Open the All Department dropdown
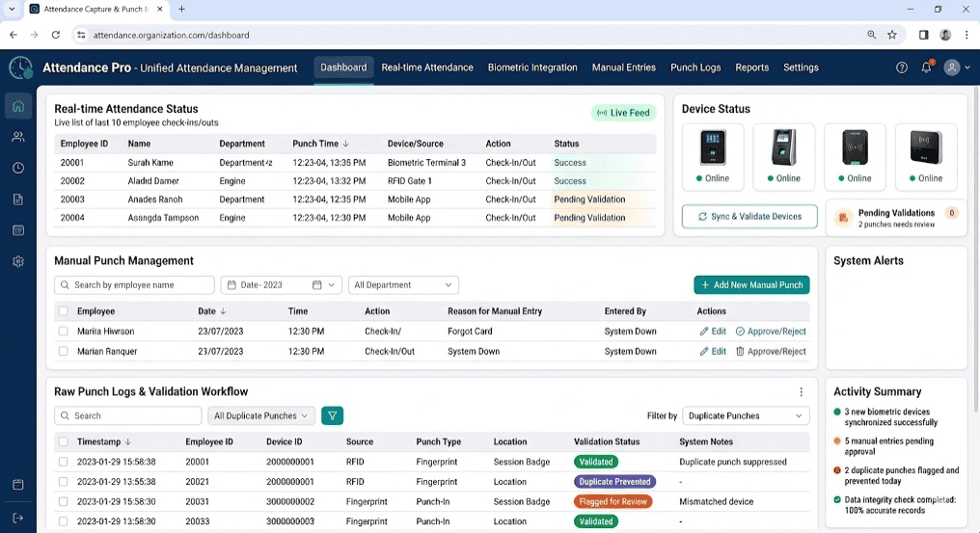Viewport: 980px width, 533px height. 403,285
